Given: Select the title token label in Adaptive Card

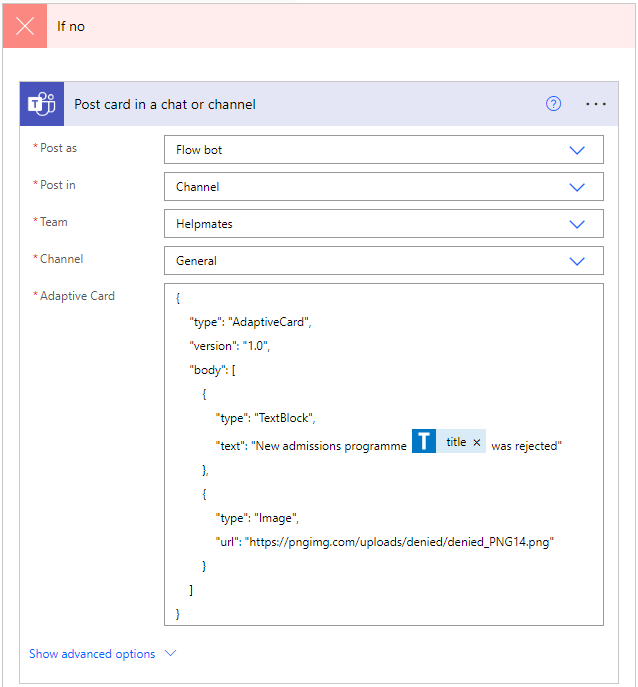Looking at the screenshot, I should [x=456, y=442].
